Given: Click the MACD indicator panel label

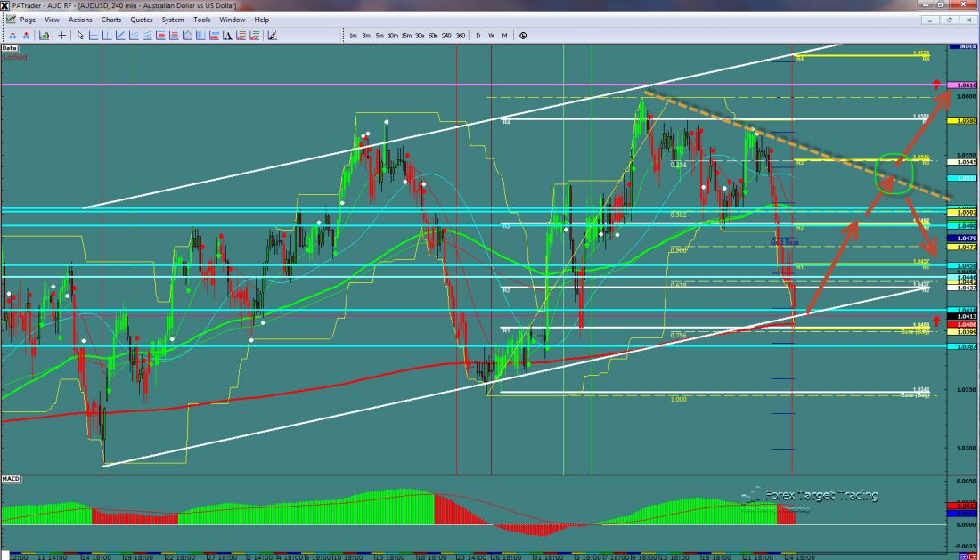Looking at the screenshot, I should tap(12, 479).
